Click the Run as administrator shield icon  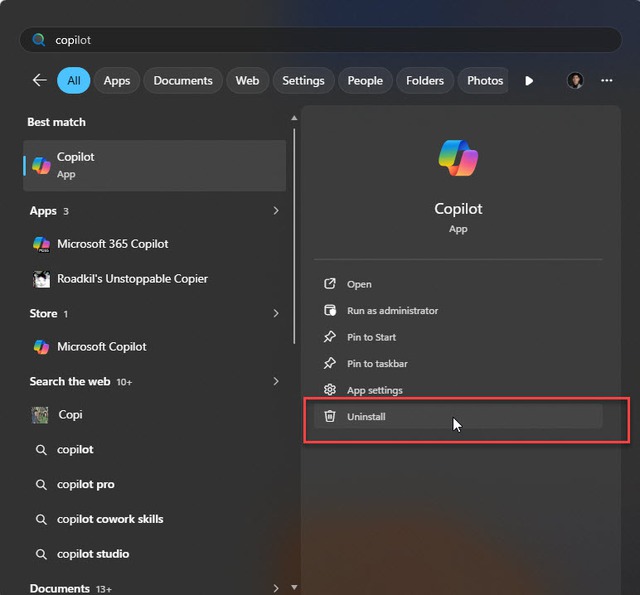[330, 311]
